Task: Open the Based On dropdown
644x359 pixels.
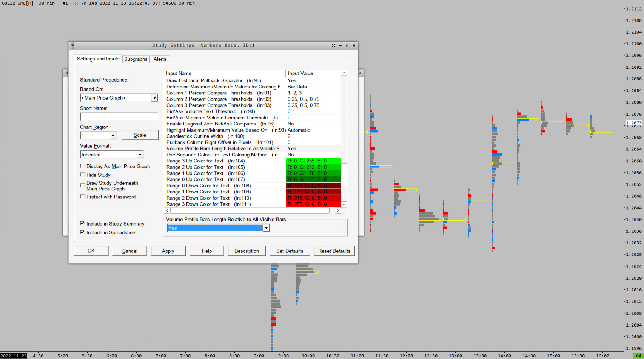Action: click(154, 98)
